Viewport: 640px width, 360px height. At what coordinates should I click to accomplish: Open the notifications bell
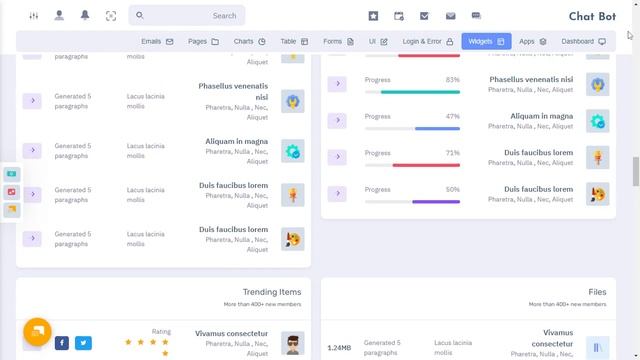click(x=85, y=16)
